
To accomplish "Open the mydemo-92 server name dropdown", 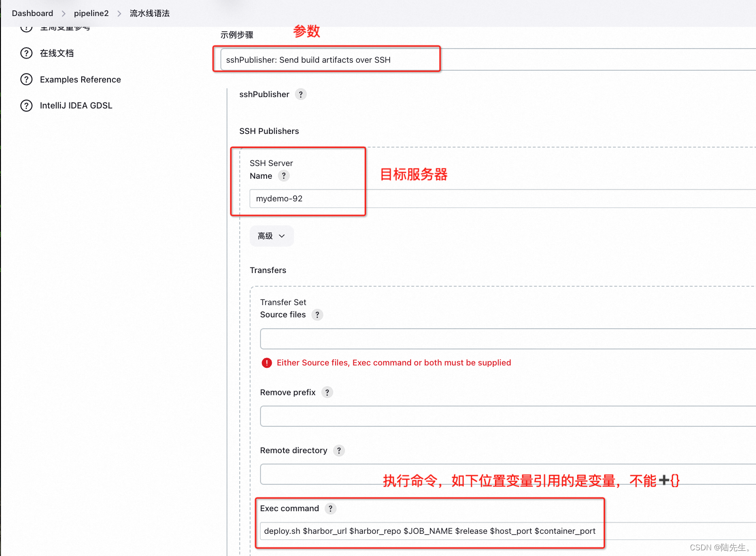I will click(x=503, y=199).
